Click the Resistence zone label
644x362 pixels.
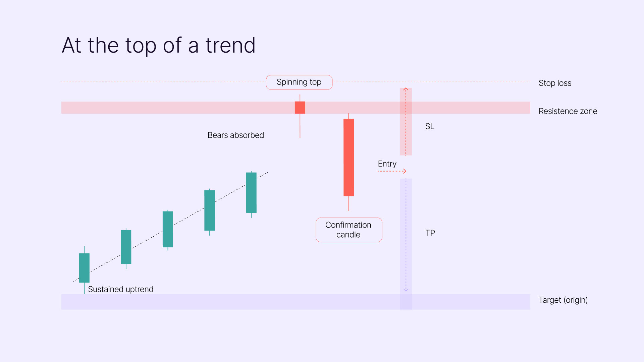pos(568,111)
